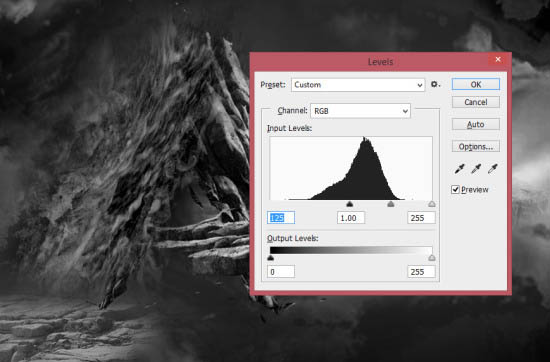Click the output levels field showing 0
The height and width of the screenshot is (362, 550).
(281, 272)
